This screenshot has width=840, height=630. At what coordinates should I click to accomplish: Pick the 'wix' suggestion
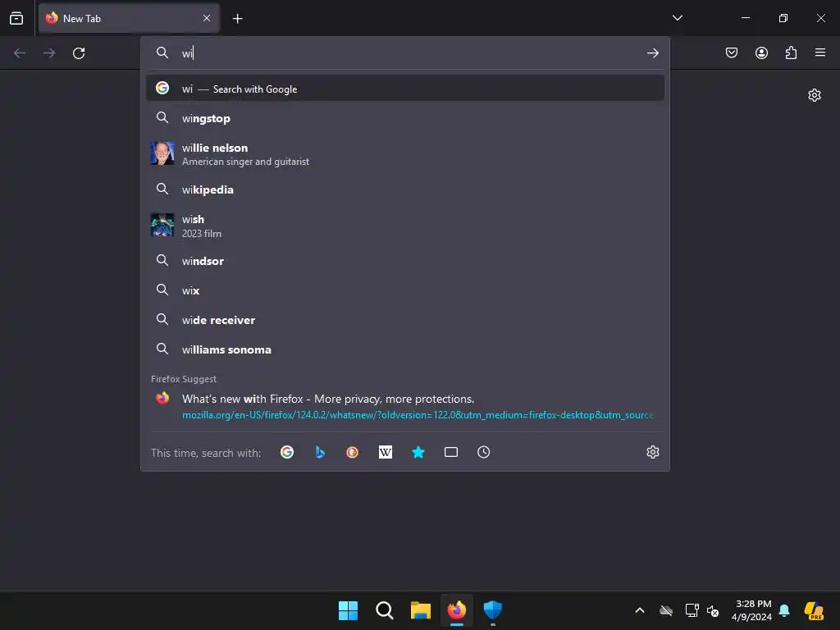click(x=405, y=290)
